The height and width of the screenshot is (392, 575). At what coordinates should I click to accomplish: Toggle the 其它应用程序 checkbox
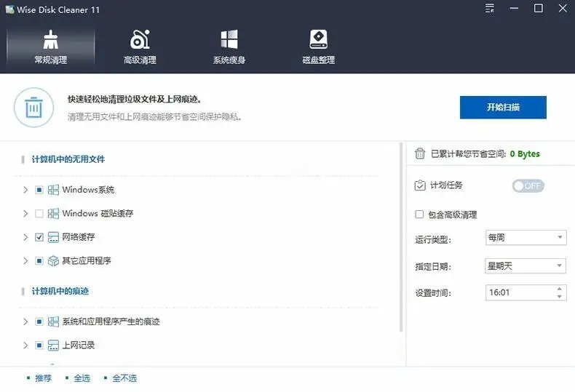[39, 261]
